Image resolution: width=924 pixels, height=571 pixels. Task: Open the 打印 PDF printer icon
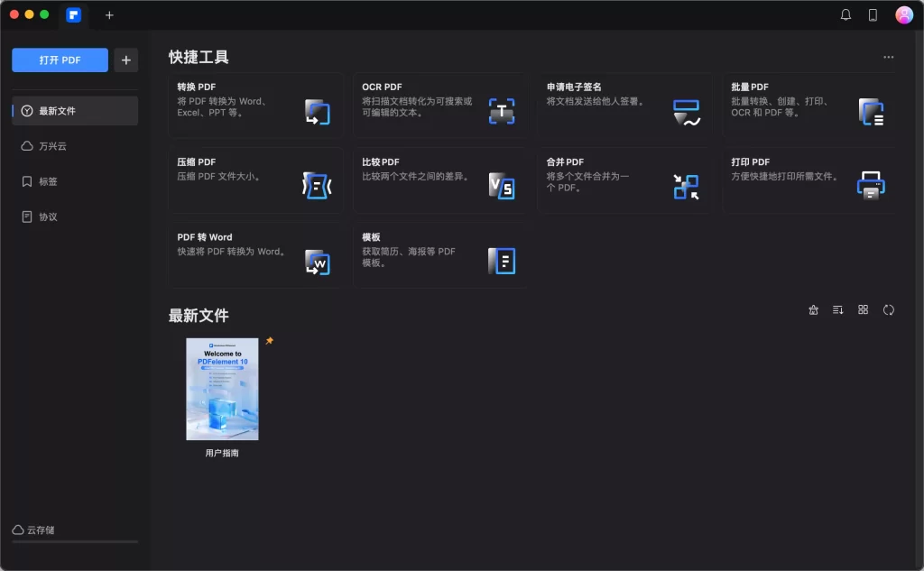coord(870,184)
